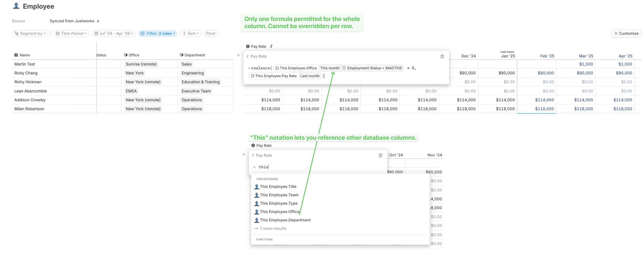644x259 pixels.
Task: Click the Employee database person icon
Action: click(16, 6)
